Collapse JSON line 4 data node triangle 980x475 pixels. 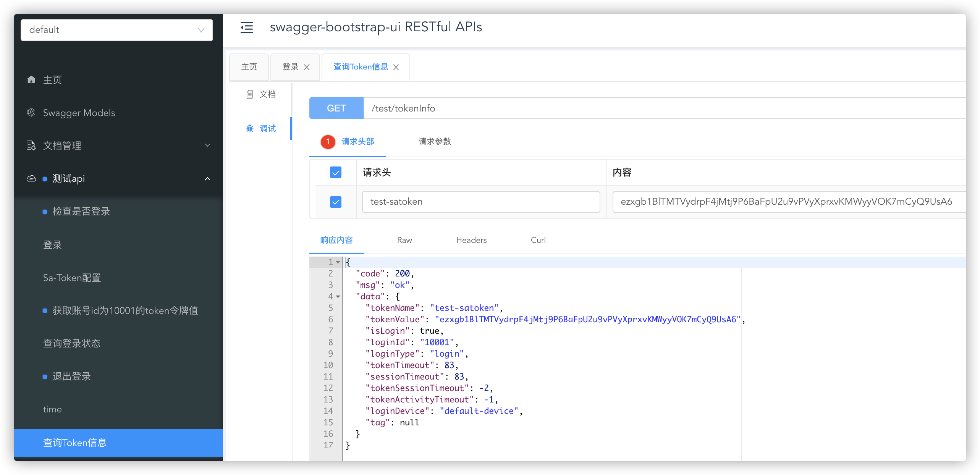pos(338,296)
